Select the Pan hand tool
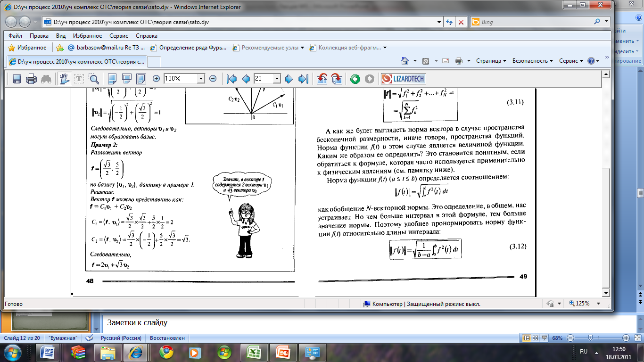This screenshot has width=644, height=362. [x=64, y=79]
